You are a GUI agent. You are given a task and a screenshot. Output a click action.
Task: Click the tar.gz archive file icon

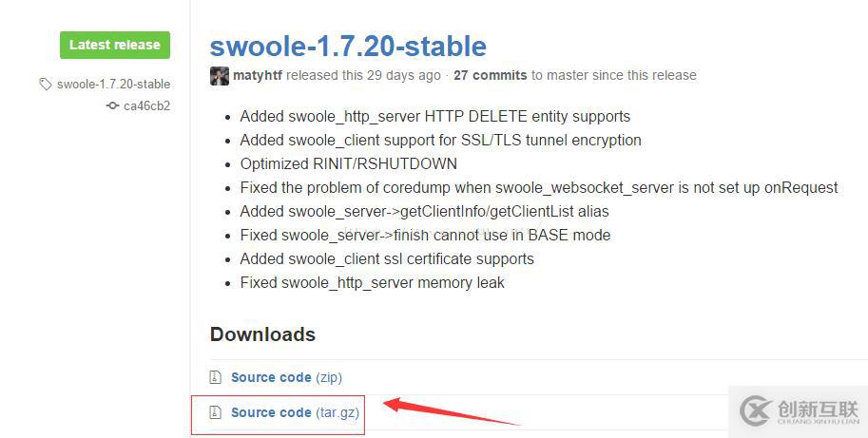click(x=216, y=412)
